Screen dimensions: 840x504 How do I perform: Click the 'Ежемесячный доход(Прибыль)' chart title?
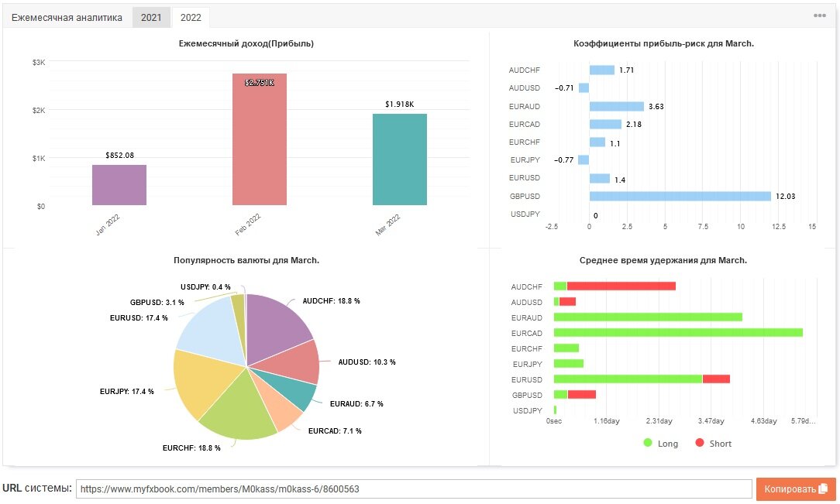click(246, 43)
